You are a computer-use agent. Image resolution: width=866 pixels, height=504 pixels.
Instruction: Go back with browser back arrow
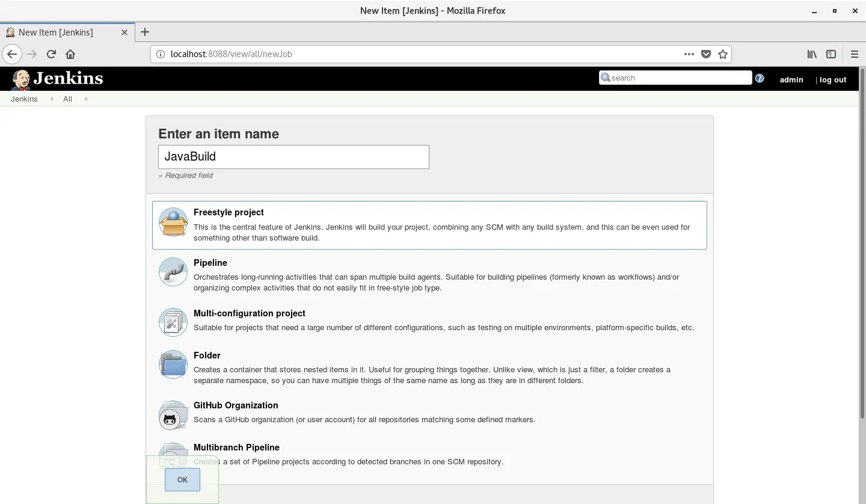12,54
